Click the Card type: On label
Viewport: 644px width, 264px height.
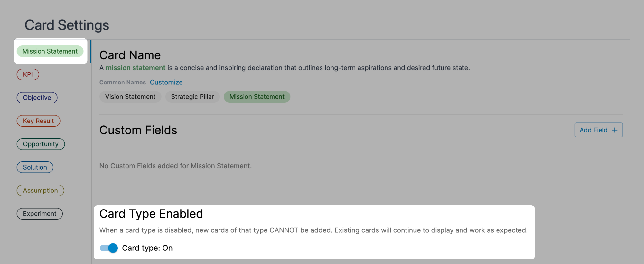[x=147, y=248]
